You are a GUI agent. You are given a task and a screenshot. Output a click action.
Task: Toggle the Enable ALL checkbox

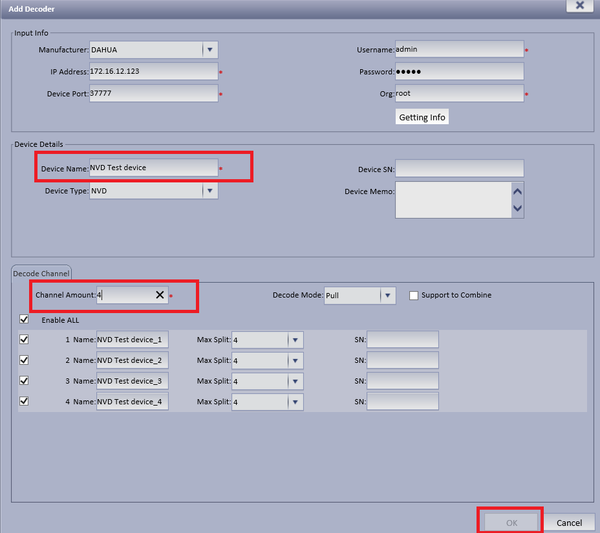pyautogui.click(x=24, y=319)
